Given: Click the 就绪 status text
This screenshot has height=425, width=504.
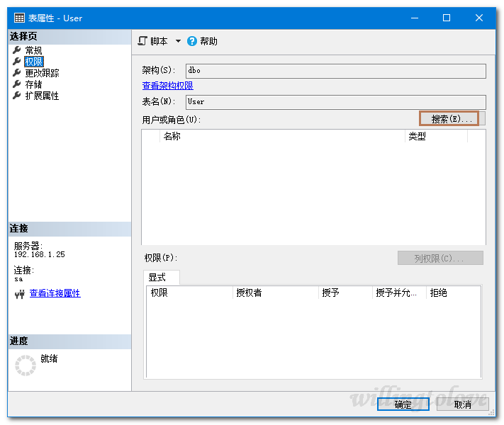Looking at the screenshot, I should tap(49, 358).
